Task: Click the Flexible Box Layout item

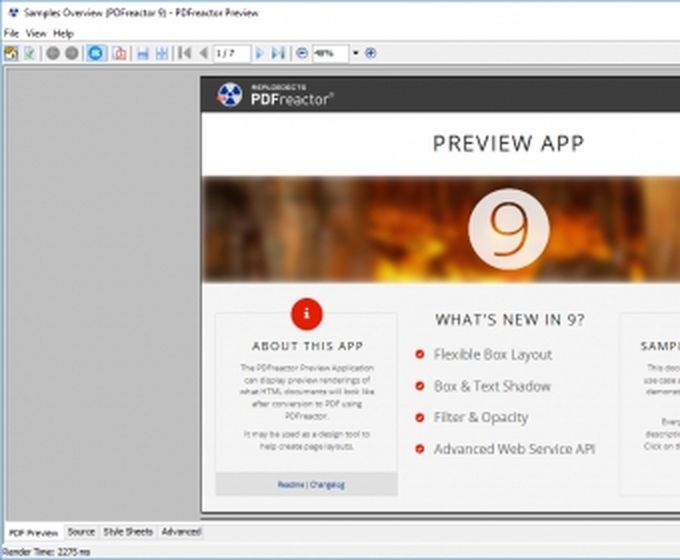Action: click(x=493, y=354)
